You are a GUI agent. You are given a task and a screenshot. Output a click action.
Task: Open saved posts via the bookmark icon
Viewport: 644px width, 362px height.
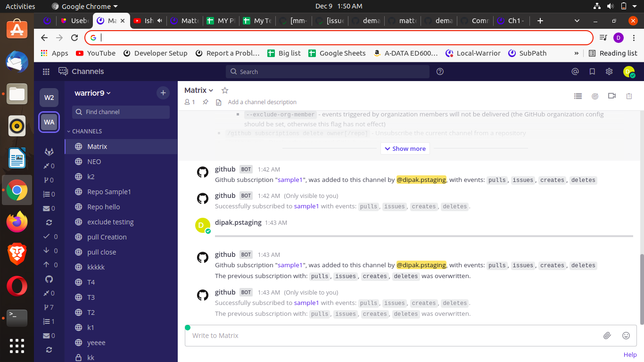(592, 71)
